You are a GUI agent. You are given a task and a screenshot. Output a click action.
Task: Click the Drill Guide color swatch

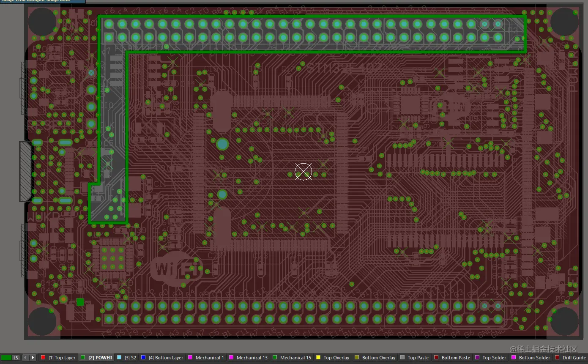click(557, 358)
